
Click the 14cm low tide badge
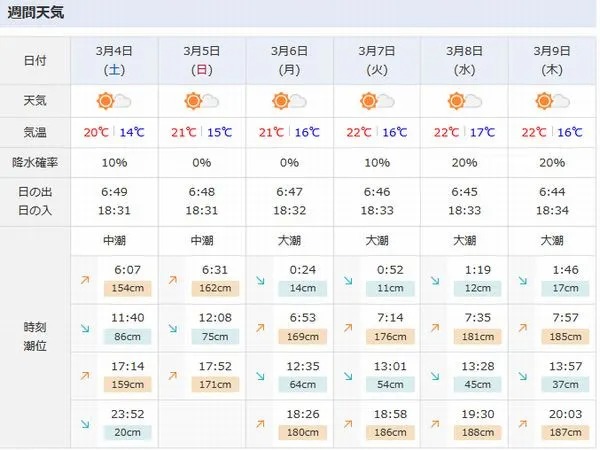(x=303, y=288)
